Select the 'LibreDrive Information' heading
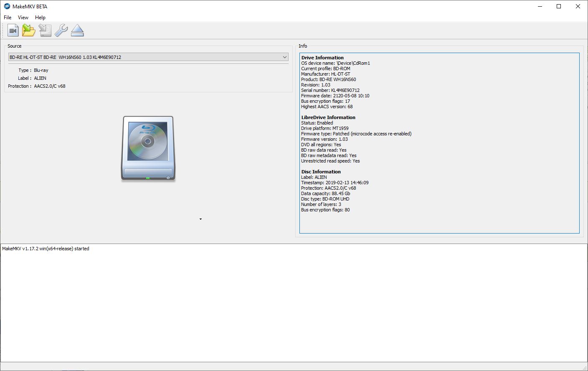Viewport: 588px width, 371px height. click(328, 117)
